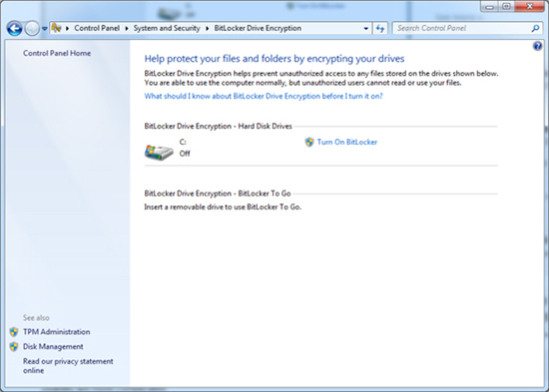Click the page heading 'Help protect your files'
The width and height of the screenshot is (549, 392).
pos(274,59)
